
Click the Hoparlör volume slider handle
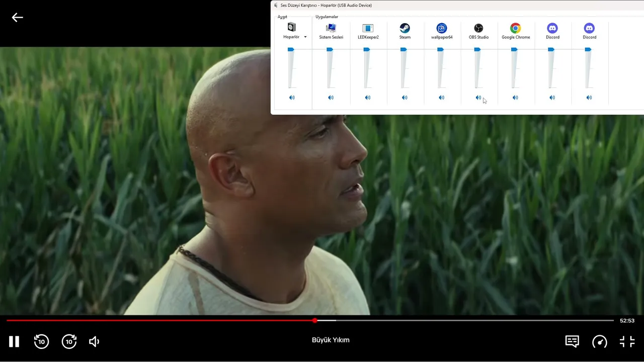click(x=291, y=49)
